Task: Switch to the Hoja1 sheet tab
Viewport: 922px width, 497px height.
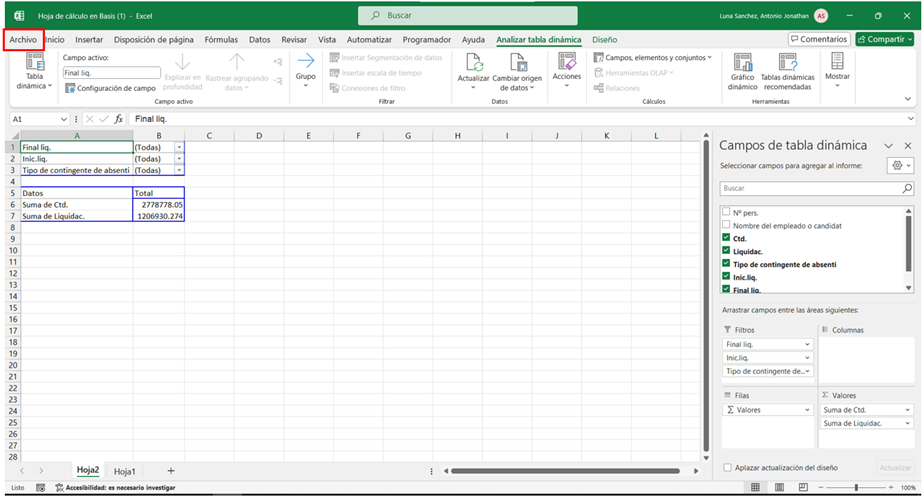Action: (124, 470)
